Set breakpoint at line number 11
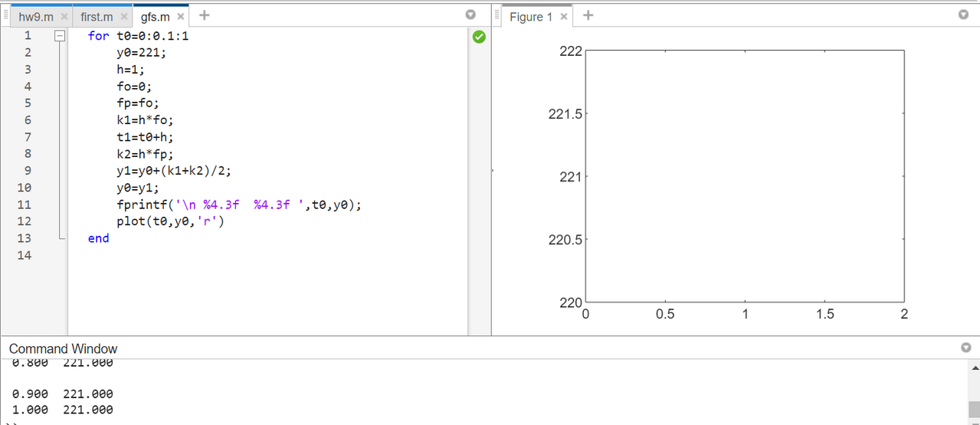The image size is (980, 425). point(24,204)
